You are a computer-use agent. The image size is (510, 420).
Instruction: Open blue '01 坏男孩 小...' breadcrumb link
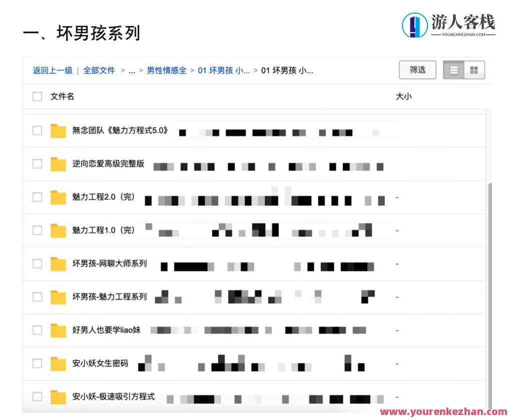tap(224, 70)
